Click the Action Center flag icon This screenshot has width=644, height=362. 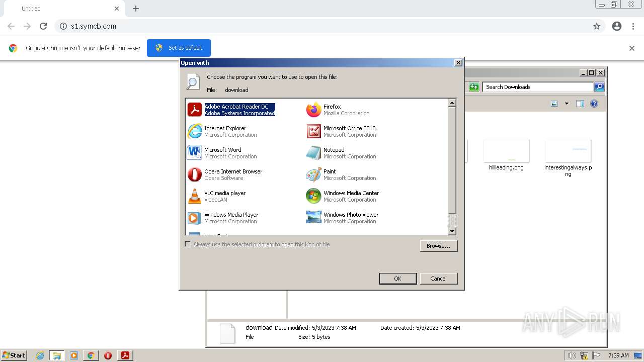[x=596, y=355]
